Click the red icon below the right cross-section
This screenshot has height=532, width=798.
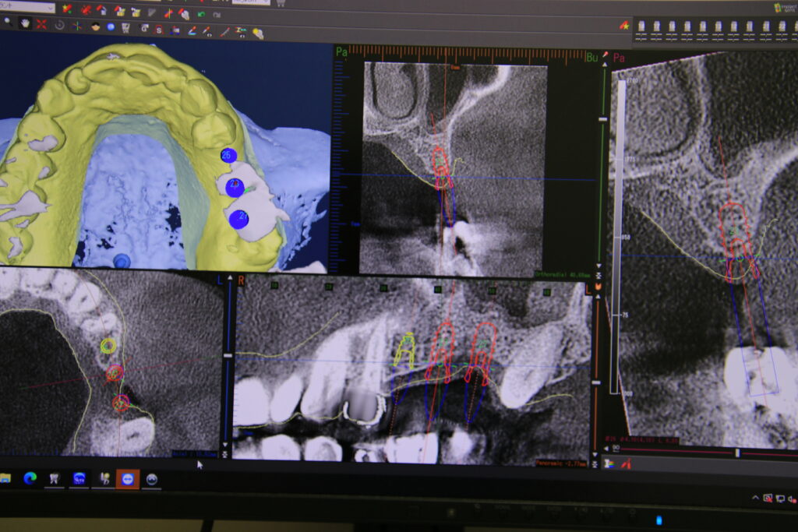pyautogui.click(x=627, y=464)
